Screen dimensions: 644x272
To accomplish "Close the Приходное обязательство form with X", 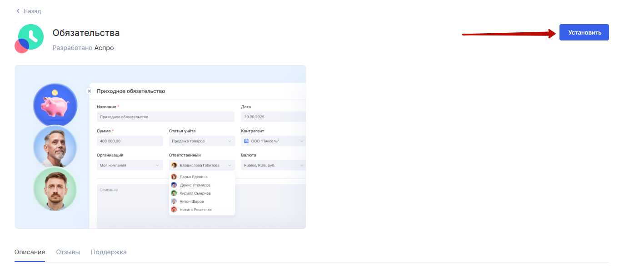I will [x=89, y=91].
